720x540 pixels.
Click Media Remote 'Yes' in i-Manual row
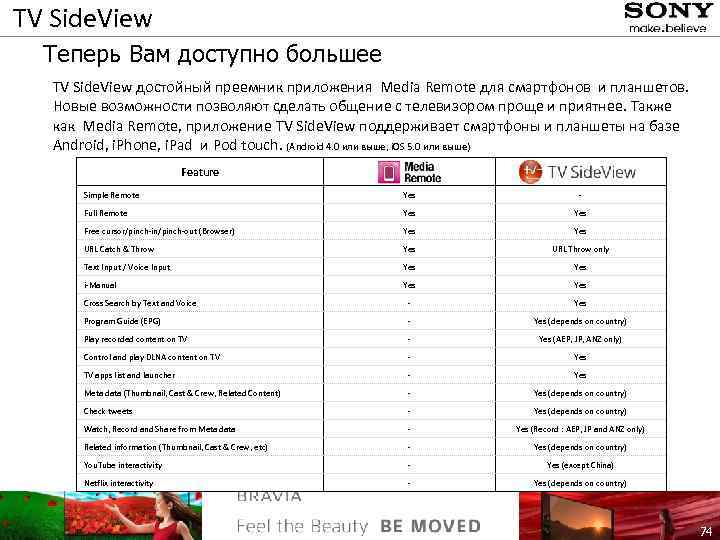pos(409,285)
